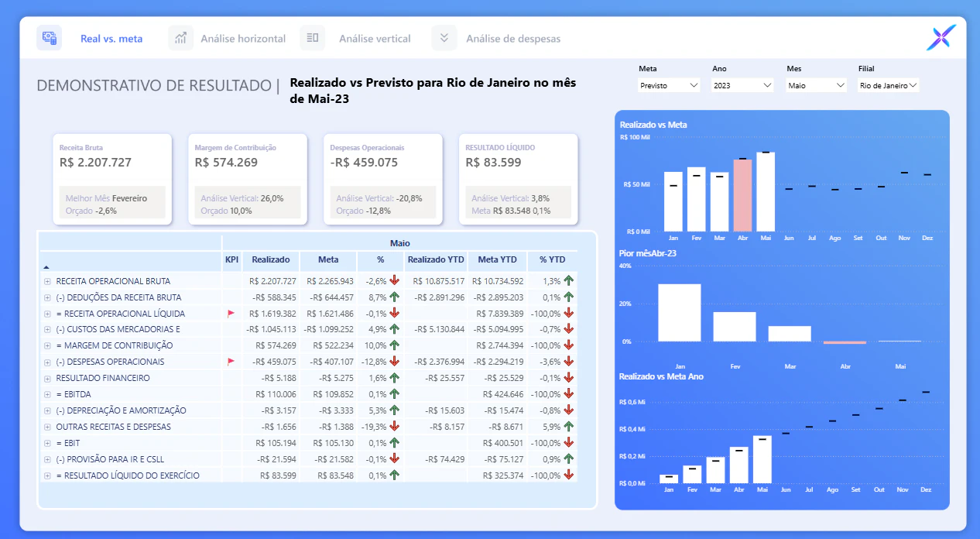The image size is (980, 539).
Task: Click the Análise vertical columns icon
Action: coord(313,37)
